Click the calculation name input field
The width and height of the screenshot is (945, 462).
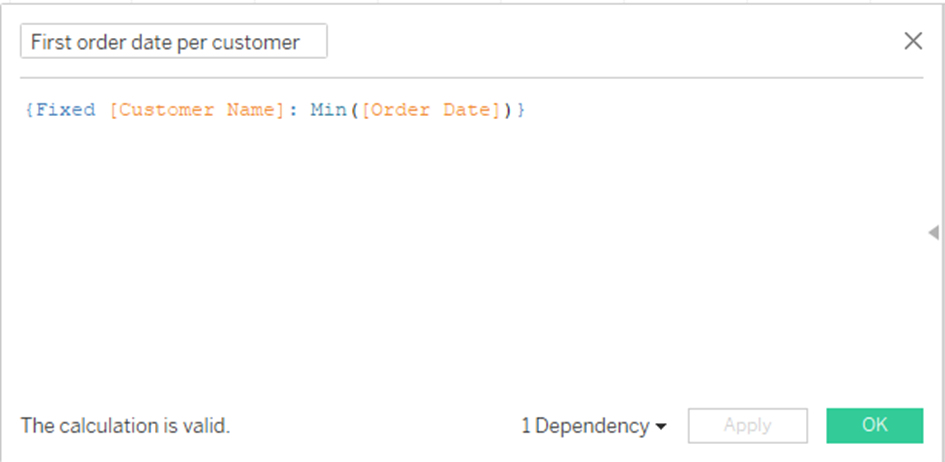(x=173, y=42)
